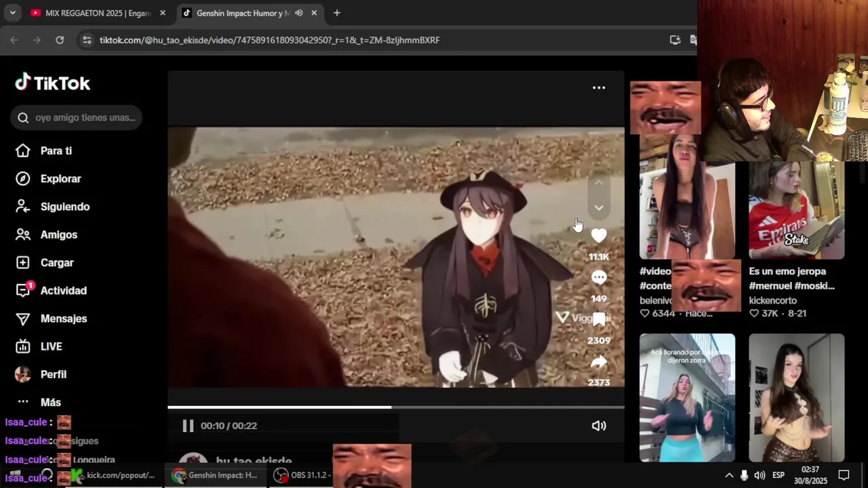The image size is (868, 488).
Task: View site information icon in address bar
Action: (x=87, y=40)
